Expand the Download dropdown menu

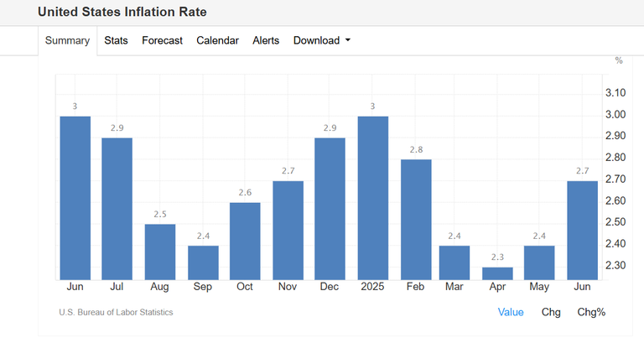[x=322, y=40]
